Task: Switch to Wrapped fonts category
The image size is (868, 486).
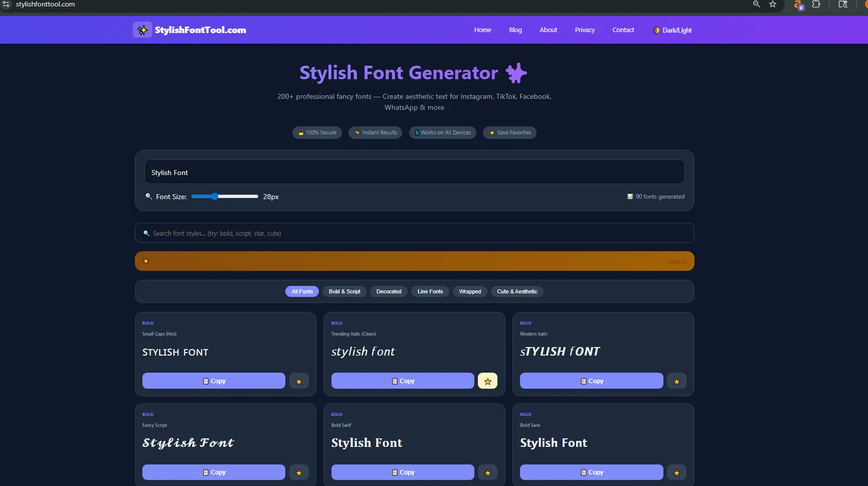Action: [x=470, y=291]
